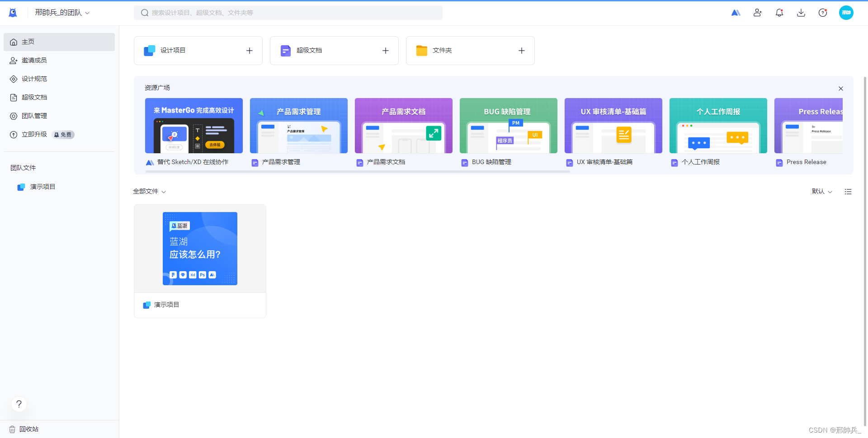Open 团队管理 from the sidebar
The width and height of the screenshot is (868, 438).
(34, 115)
